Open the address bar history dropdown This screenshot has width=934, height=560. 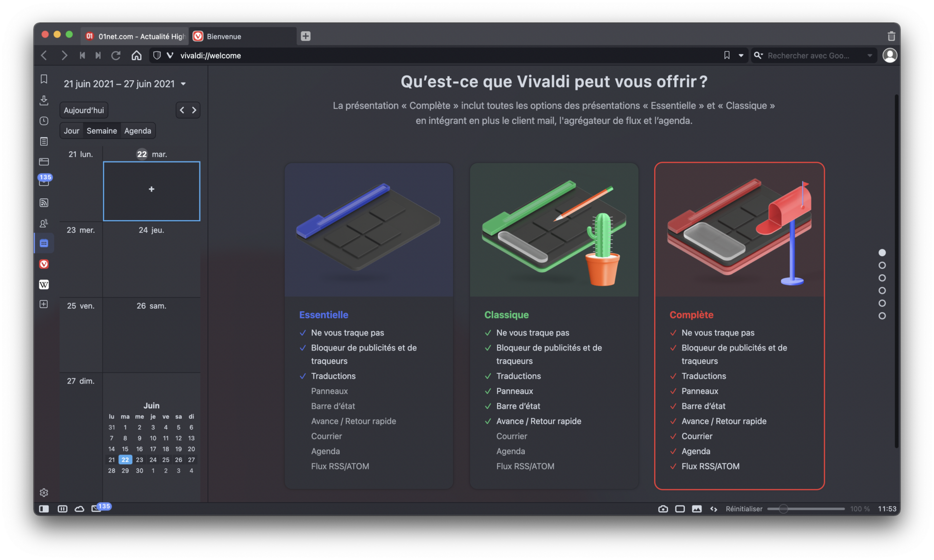[x=741, y=55]
